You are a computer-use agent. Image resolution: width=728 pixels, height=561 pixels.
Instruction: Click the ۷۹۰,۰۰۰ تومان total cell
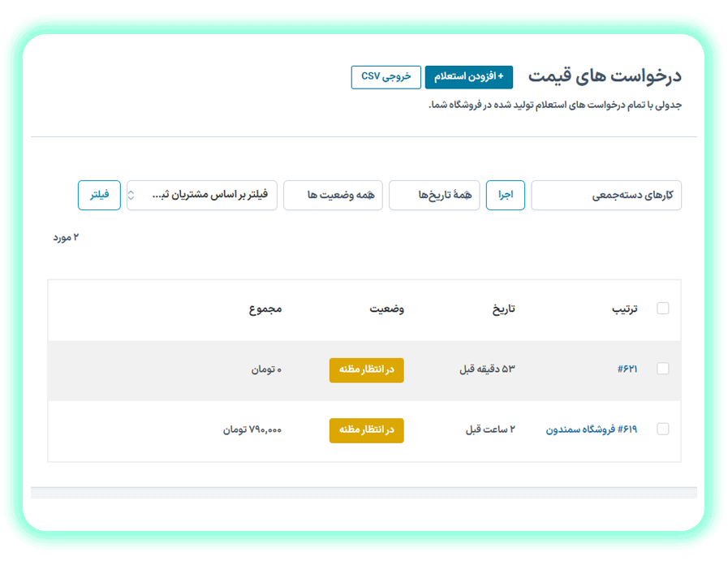coord(252,429)
